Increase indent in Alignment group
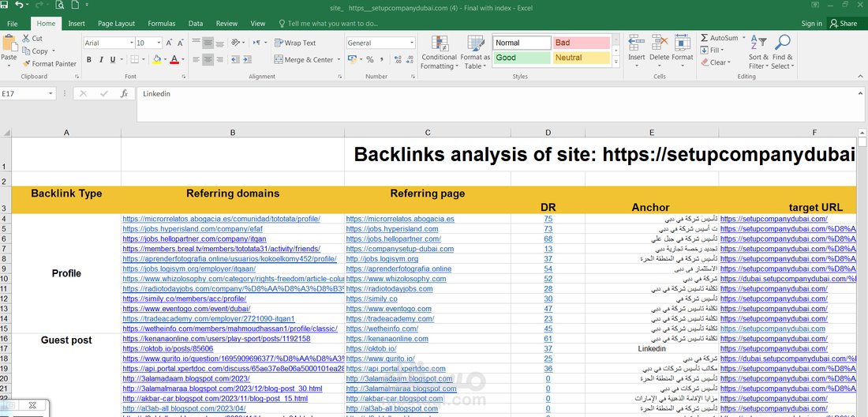 pos(248,59)
